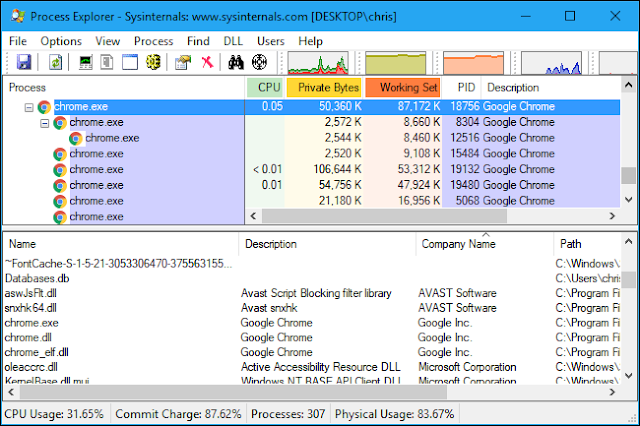
Task: Open the Find menu
Action: (x=198, y=41)
